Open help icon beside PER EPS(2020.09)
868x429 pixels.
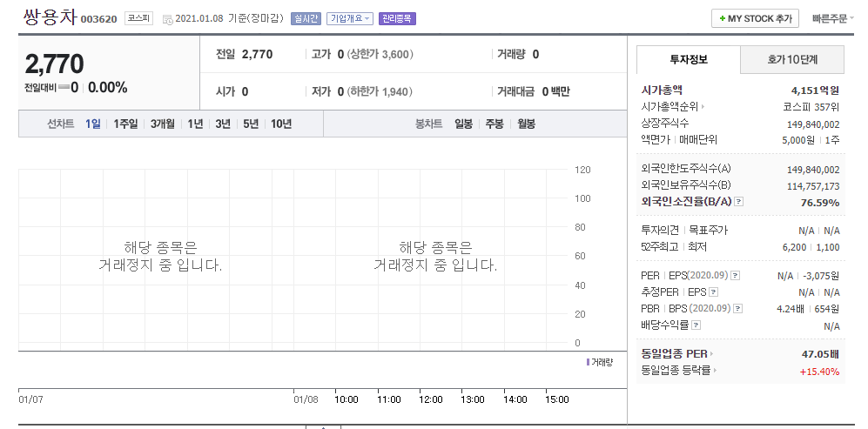pos(735,275)
